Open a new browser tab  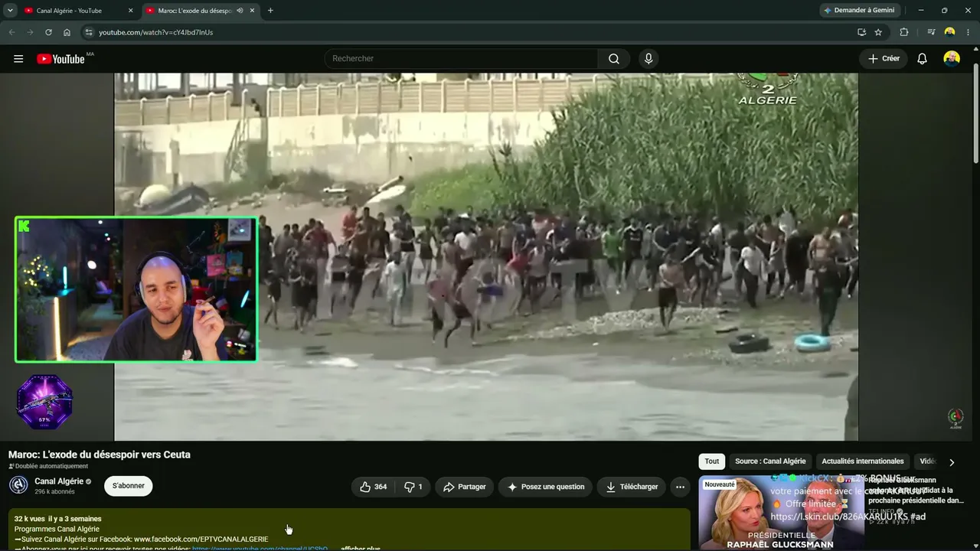[x=270, y=11]
